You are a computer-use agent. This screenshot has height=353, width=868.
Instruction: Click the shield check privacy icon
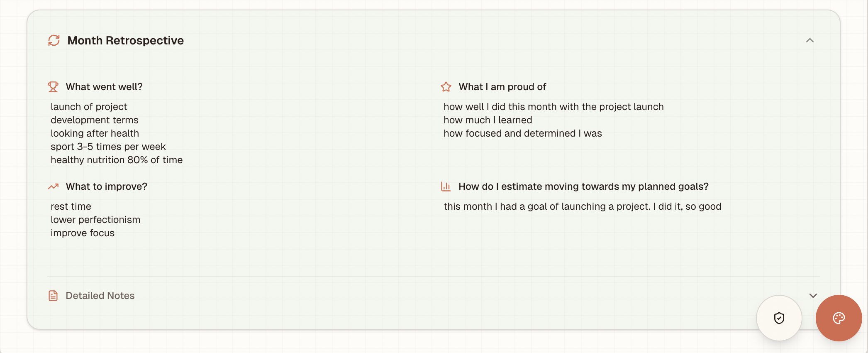click(779, 318)
